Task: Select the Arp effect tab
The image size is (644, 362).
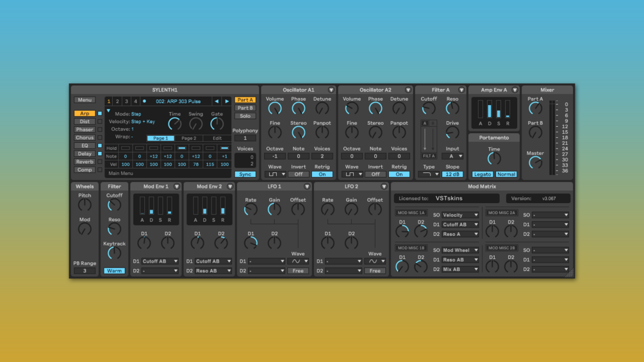Action: coord(85,113)
